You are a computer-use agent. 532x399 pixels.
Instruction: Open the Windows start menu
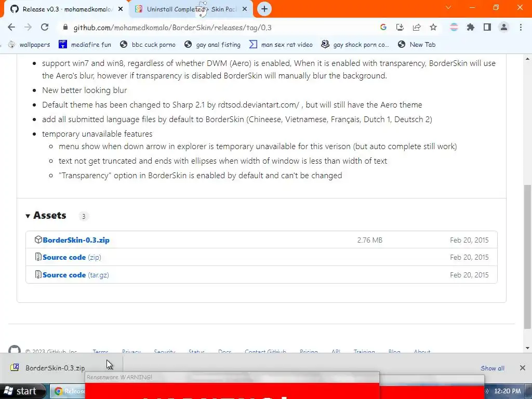click(x=22, y=391)
